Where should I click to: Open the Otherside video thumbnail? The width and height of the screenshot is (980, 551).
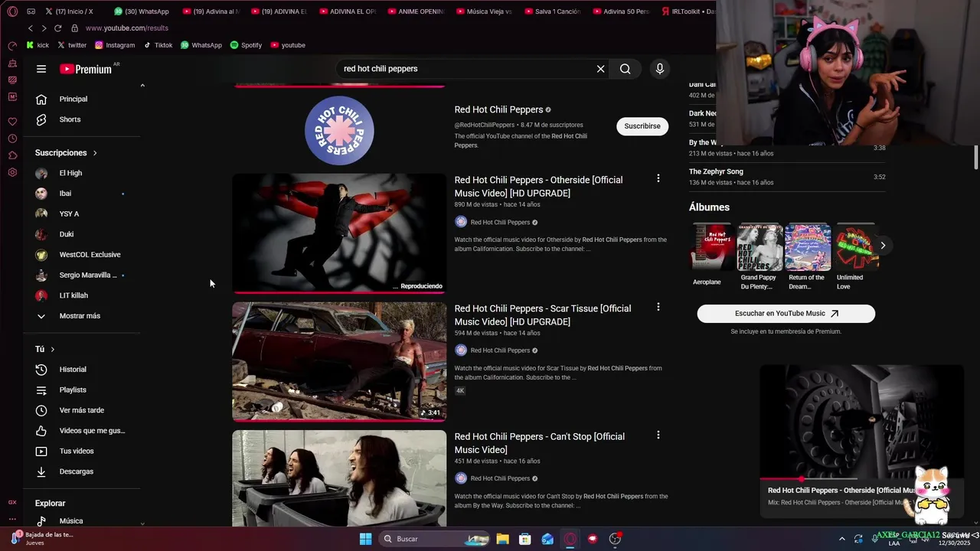click(x=339, y=233)
